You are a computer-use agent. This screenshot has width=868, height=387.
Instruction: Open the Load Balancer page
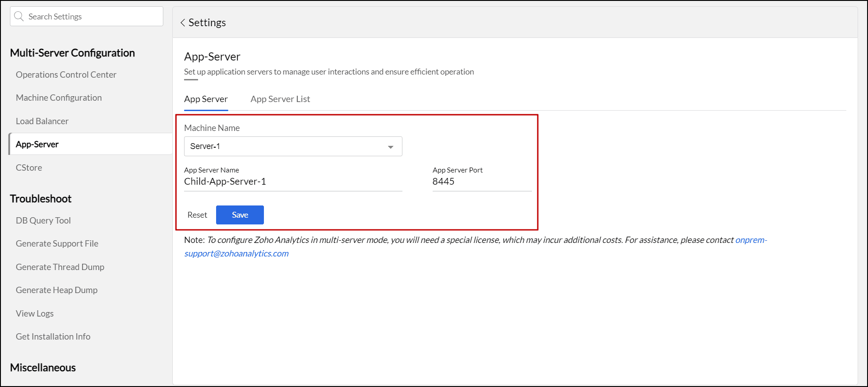[42, 121]
